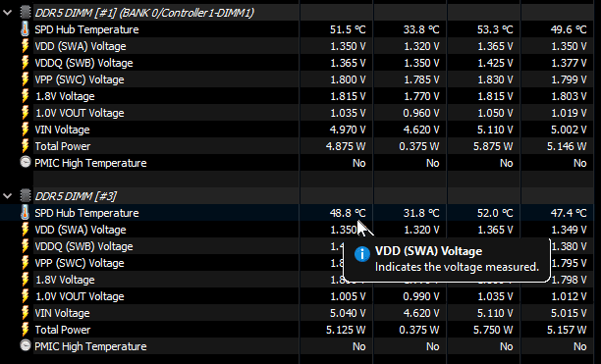Image resolution: width=601 pixels, height=364 pixels.
Task: Click the 0.960 V voltage value
Action: (x=421, y=113)
